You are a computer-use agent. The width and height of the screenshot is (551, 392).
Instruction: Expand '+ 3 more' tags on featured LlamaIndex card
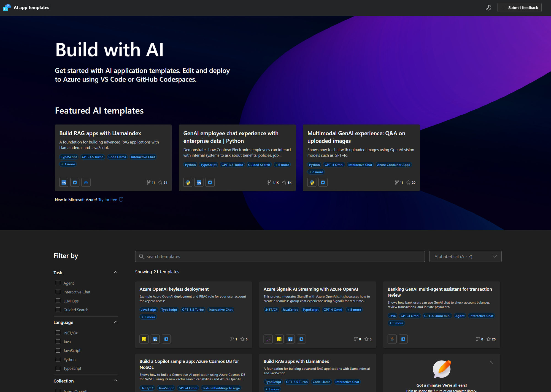pos(68,164)
